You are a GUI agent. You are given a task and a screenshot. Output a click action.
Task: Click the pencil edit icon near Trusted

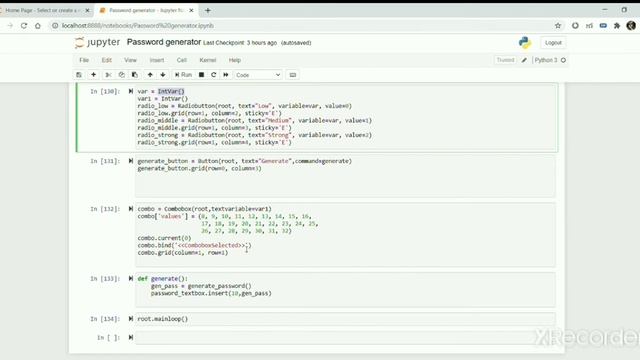[524, 60]
